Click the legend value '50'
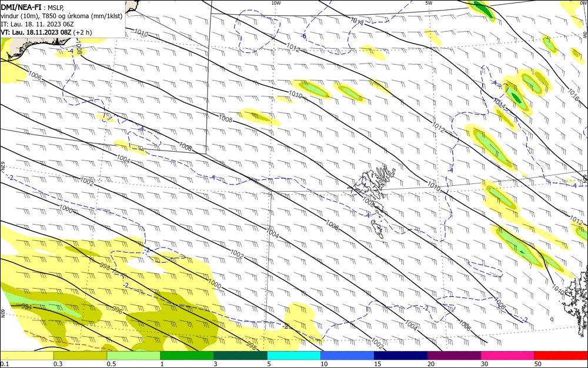588x368 pixels. pyautogui.click(x=538, y=364)
